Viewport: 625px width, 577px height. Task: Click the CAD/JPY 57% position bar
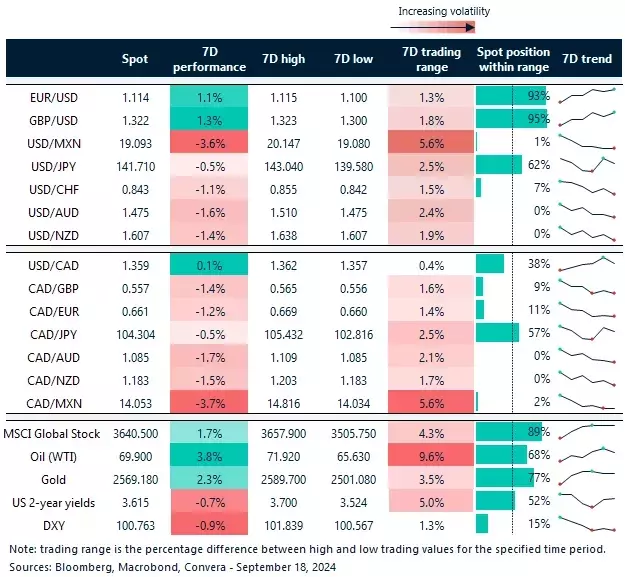(498, 332)
